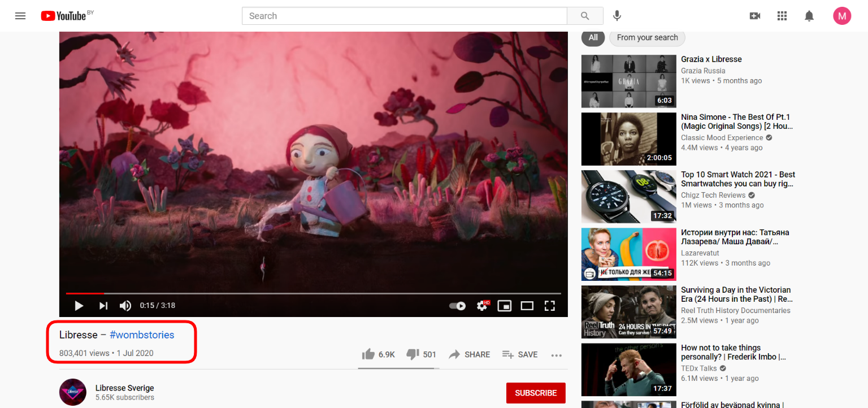
Task: Select the From your search chip
Action: (647, 37)
